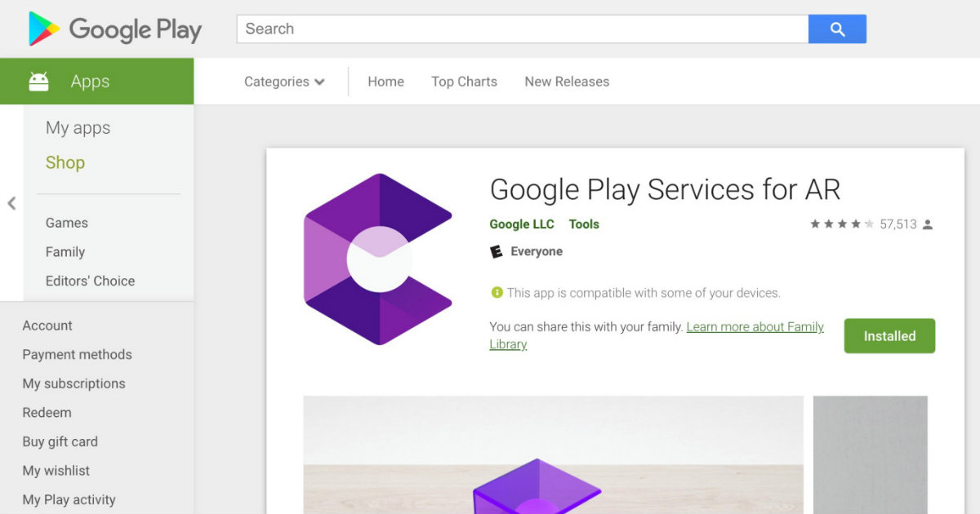Screen dimensions: 980x514
Task: Open Family section
Action: coord(65,252)
